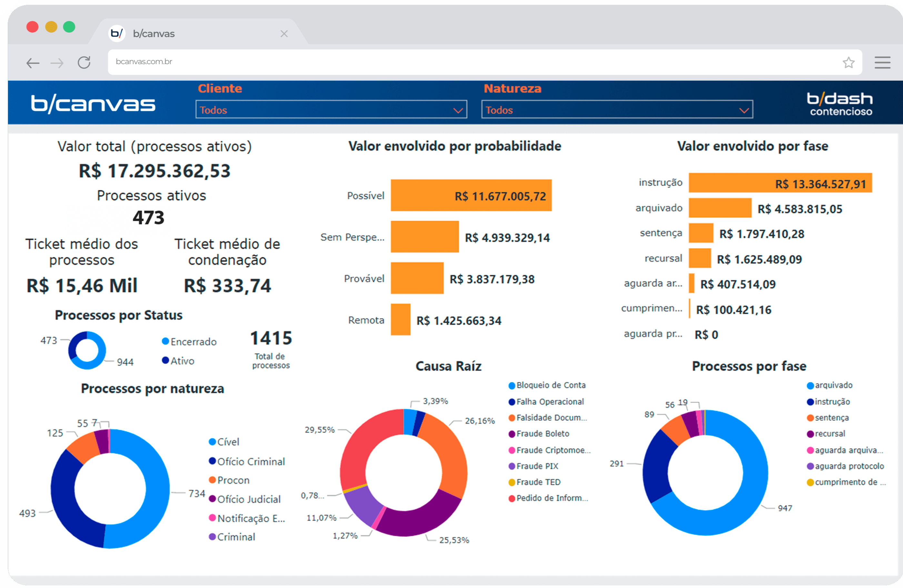Click the green maximize window button
Image resolution: width=903 pixels, height=588 pixels.
coord(69,27)
